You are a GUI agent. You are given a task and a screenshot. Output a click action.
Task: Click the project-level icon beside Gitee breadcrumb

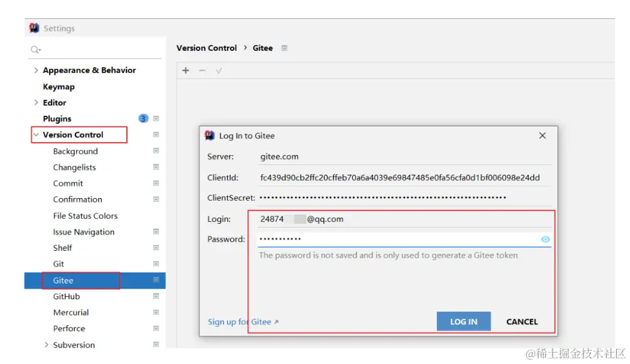pyautogui.click(x=284, y=48)
